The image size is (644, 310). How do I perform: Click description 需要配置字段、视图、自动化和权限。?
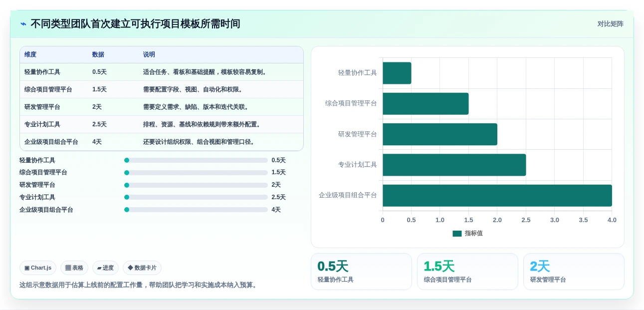point(194,90)
